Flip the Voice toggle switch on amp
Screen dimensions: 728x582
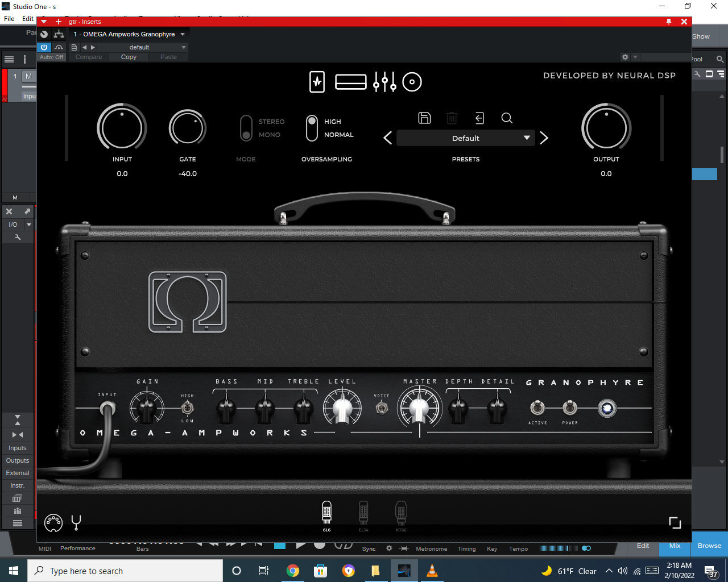[x=382, y=408]
